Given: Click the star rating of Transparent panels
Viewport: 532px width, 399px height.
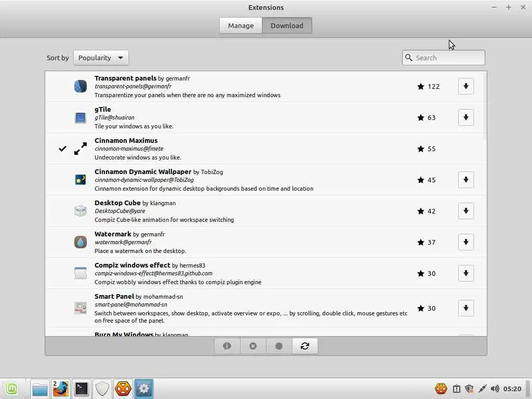Looking at the screenshot, I should point(428,87).
